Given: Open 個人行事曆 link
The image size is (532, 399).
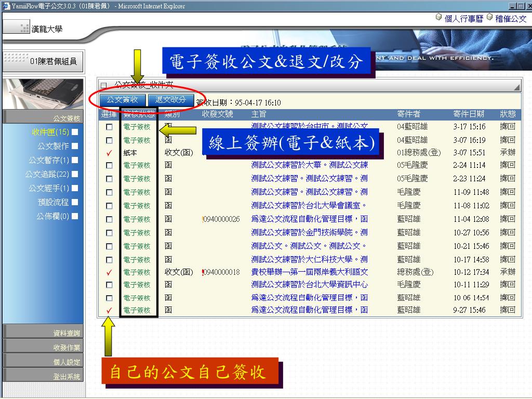Looking at the screenshot, I should 463,19.
